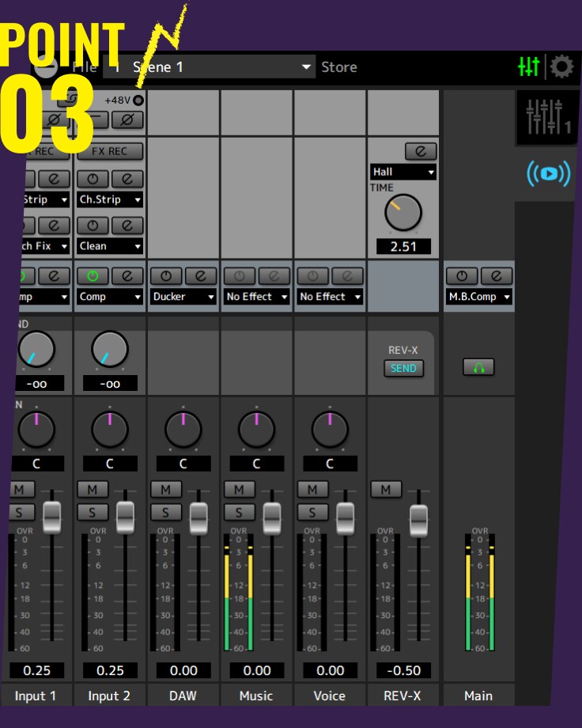Solo the Input 2 channel
The width and height of the screenshot is (582, 728).
93,513
